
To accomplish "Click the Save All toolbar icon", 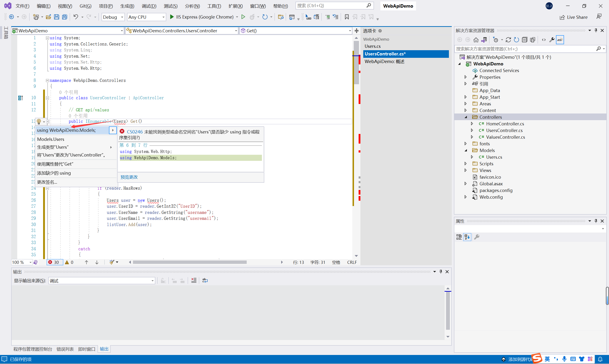I will tap(64, 17).
